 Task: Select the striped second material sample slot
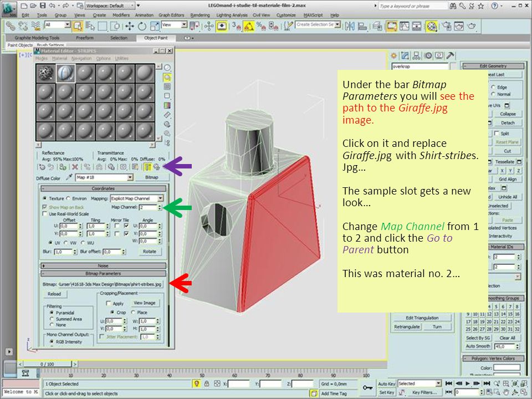click(x=65, y=73)
